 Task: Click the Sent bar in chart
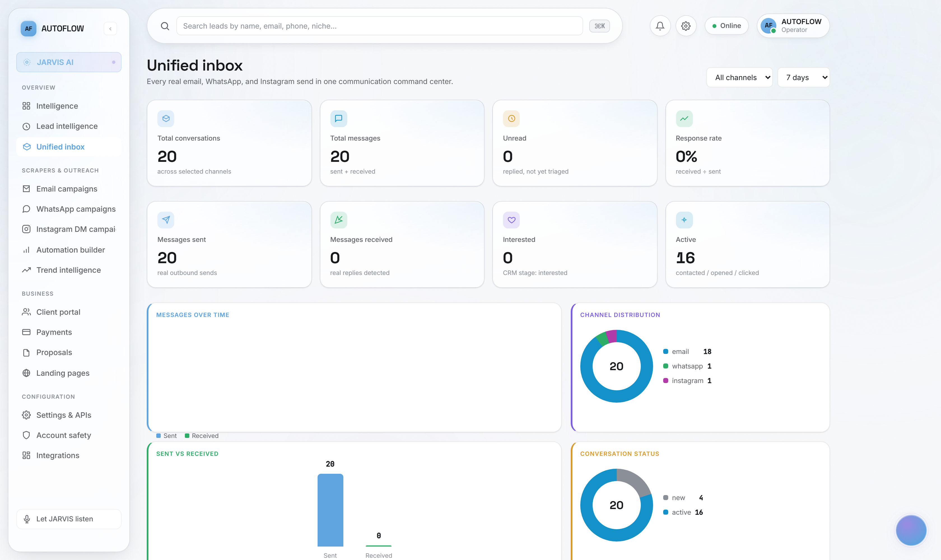tap(330, 510)
